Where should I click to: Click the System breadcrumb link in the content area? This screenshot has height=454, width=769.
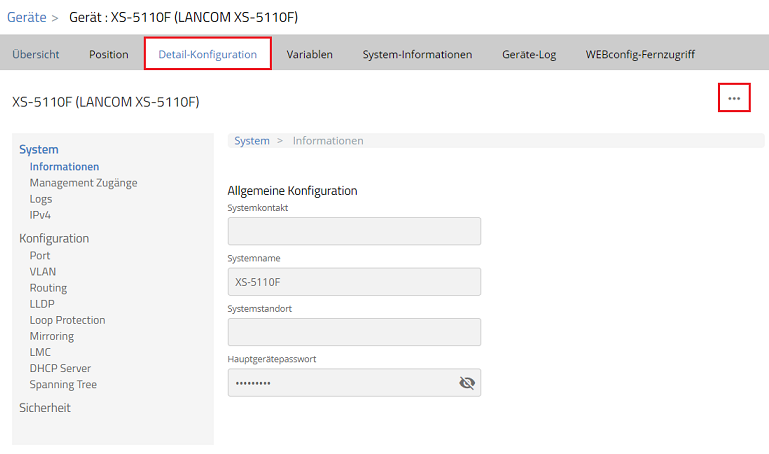click(x=252, y=141)
